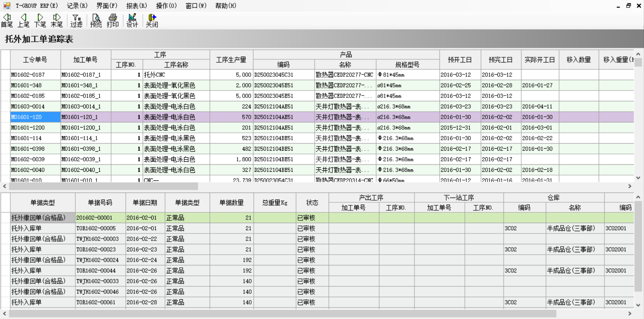Click the 预完工日 column header
Viewport: 644px width, 319px height.
tap(501, 60)
